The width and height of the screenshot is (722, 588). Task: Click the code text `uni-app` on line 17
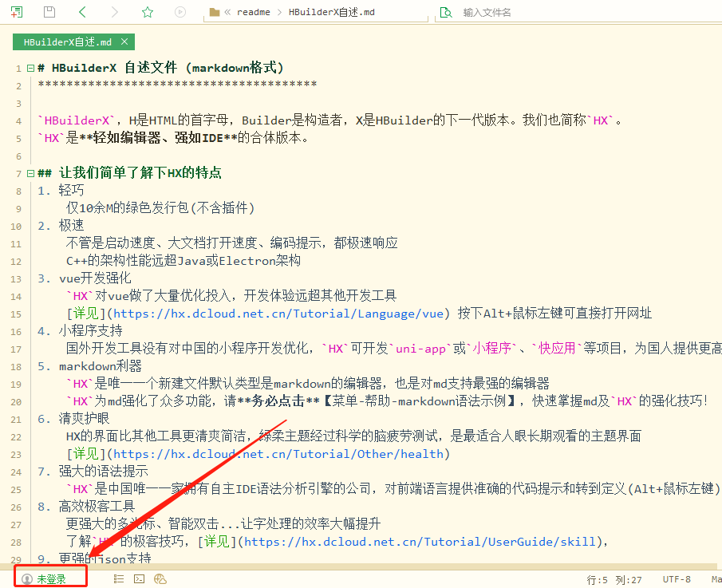tap(421, 349)
